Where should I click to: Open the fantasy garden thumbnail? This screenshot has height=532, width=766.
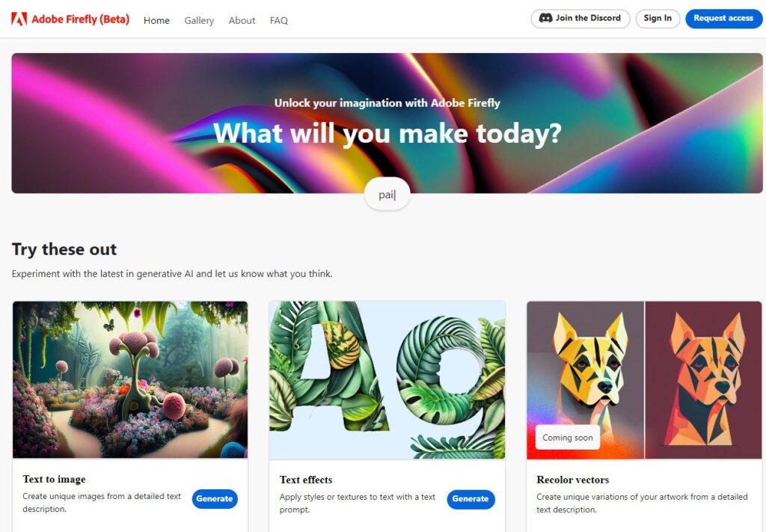point(130,379)
